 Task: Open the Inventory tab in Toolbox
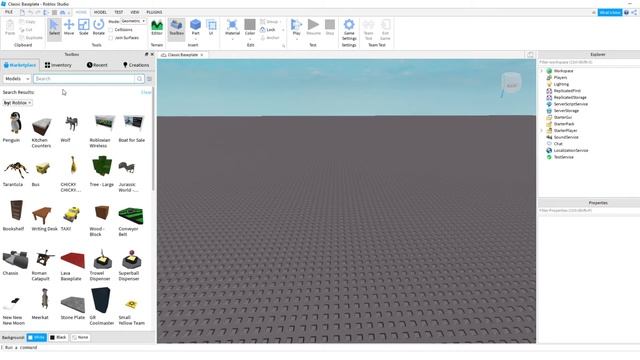[x=58, y=65]
